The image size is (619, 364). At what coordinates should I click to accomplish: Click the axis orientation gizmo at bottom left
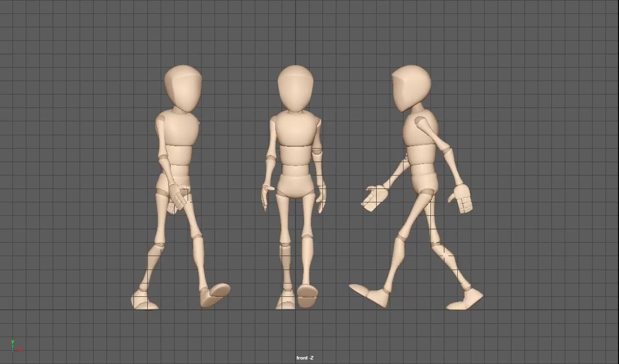[x=14, y=349]
